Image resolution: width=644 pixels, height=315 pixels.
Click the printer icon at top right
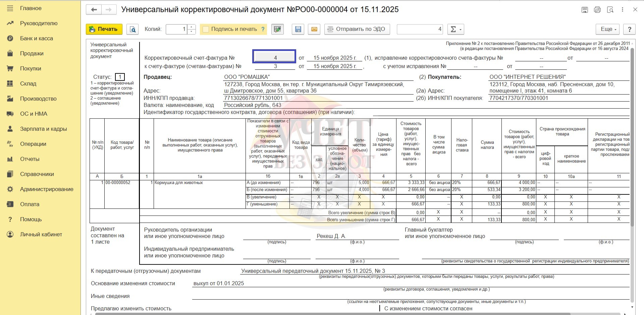click(x=597, y=10)
